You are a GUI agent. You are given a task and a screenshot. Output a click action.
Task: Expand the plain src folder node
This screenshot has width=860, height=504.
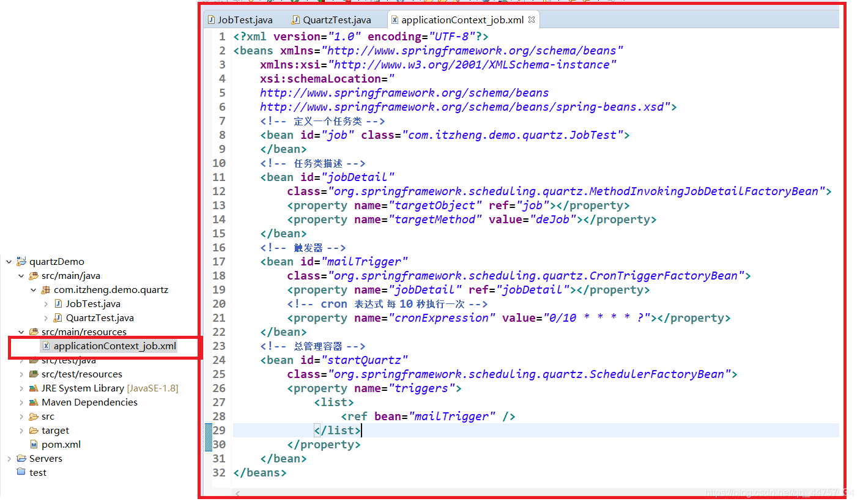pyautogui.click(x=21, y=417)
